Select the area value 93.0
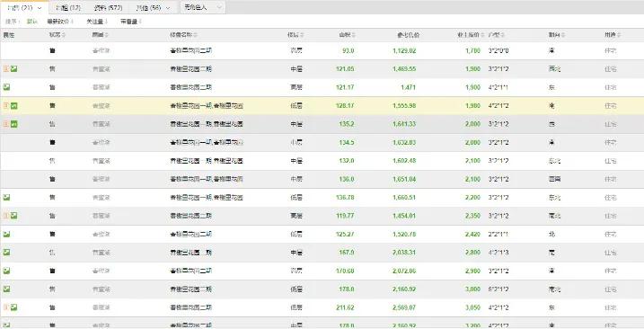This screenshot has width=644, height=329. (348, 50)
